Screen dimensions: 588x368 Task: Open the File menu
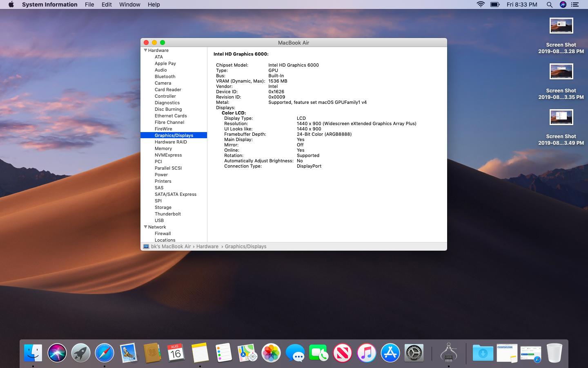click(x=89, y=4)
